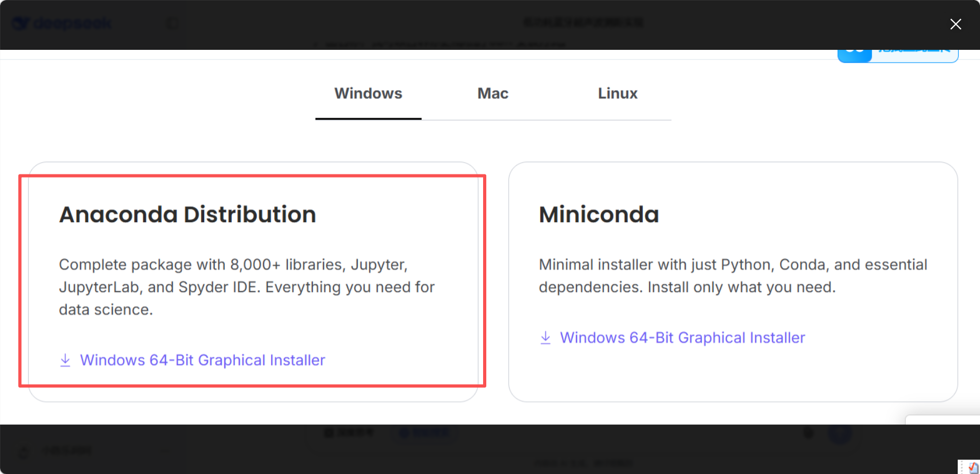The height and width of the screenshot is (474, 980).
Task: Switch to the Linux tab
Action: (617, 93)
